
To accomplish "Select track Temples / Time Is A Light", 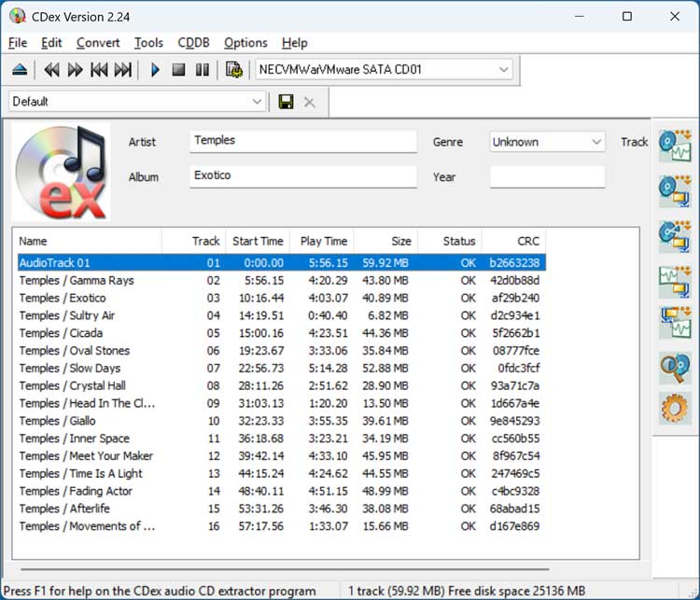I will [x=282, y=474].
